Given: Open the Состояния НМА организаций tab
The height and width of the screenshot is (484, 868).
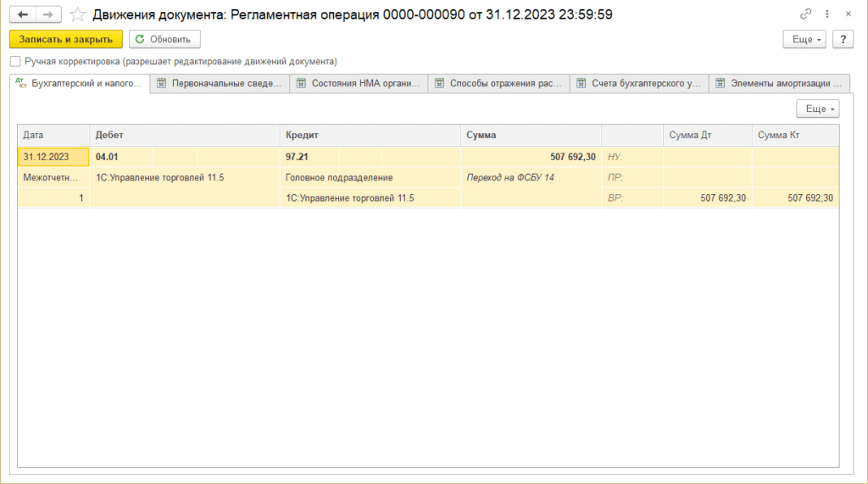Looking at the screenshot, I should pyautogui.click(x=359, y=83).
